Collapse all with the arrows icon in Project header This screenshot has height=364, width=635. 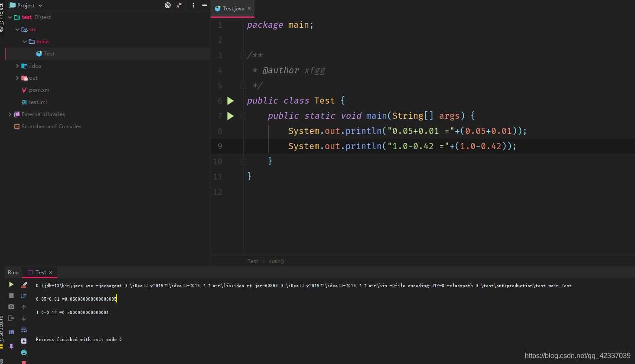179,5
